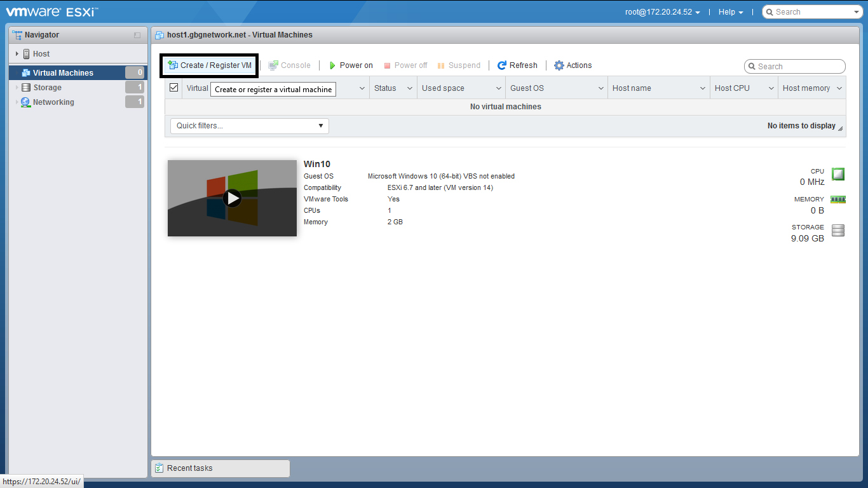
Task: Select Virtual Machines in Navigator
Action: click(63, 73)
